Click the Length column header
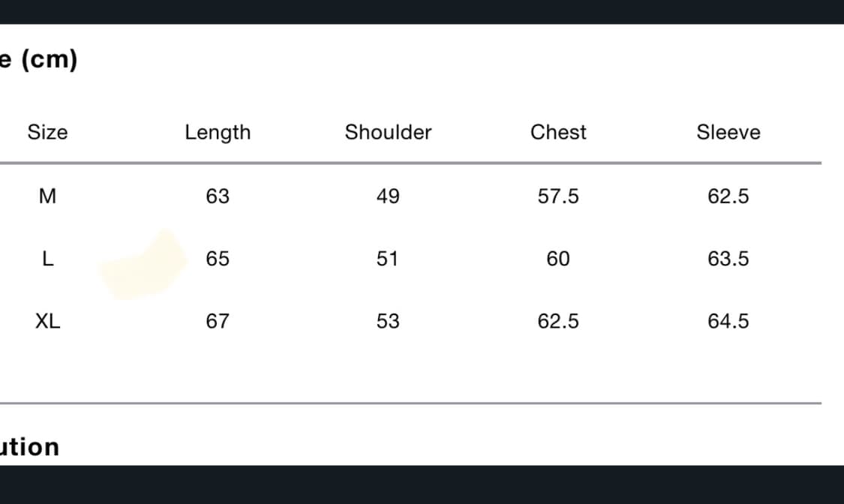 click(x=218, y=132)
